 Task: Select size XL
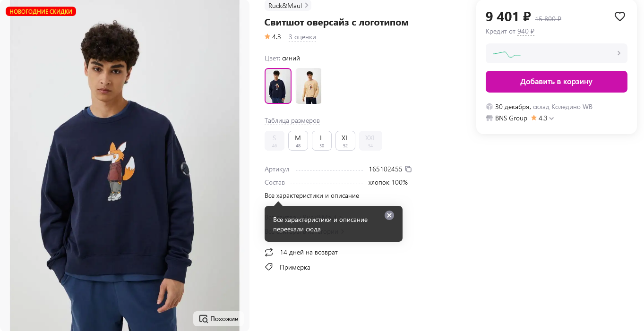(x=345, y=141)
